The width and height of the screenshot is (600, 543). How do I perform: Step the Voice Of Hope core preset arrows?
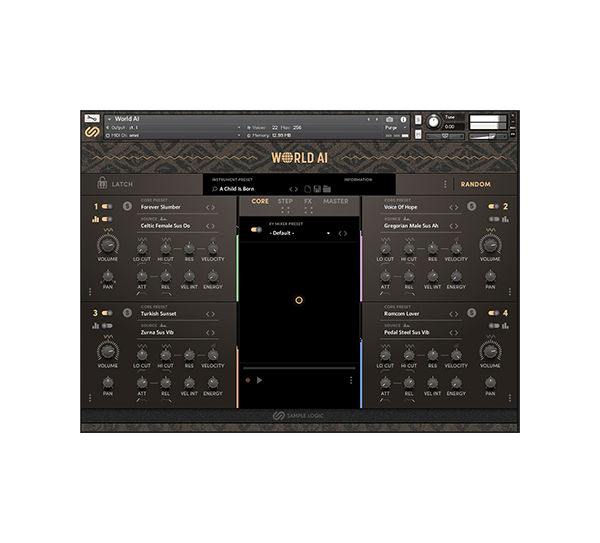point(453,207)
